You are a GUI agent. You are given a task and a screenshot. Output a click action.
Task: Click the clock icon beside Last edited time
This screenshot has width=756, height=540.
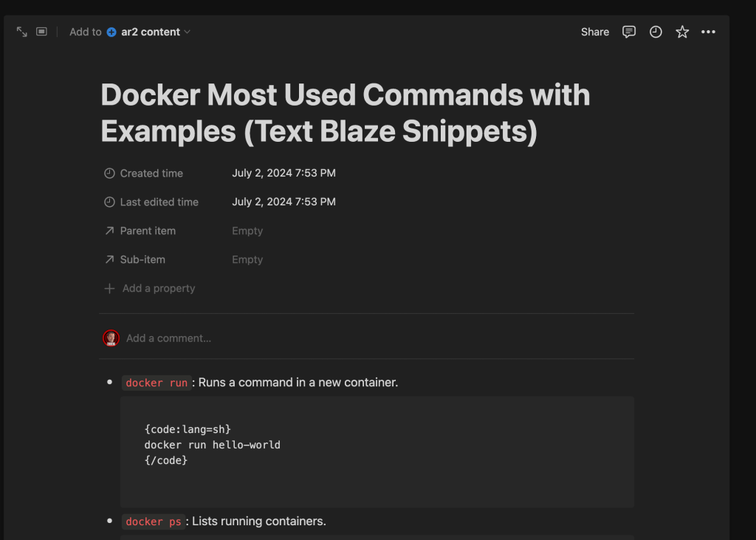click(109, 202)
